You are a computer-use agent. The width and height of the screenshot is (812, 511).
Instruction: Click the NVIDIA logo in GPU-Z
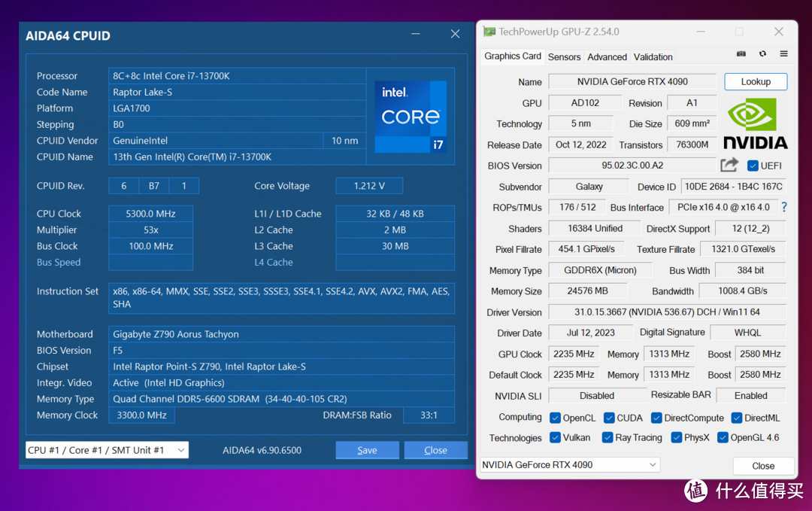click(x=756, y=124)
